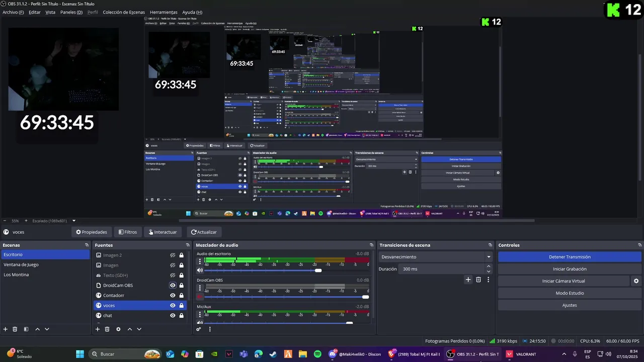Mute Audio del escritorio speaker icon
Image resolution: width=644 pixels, height=362 pixels.
pyautogui.click(x=200, y=270)
